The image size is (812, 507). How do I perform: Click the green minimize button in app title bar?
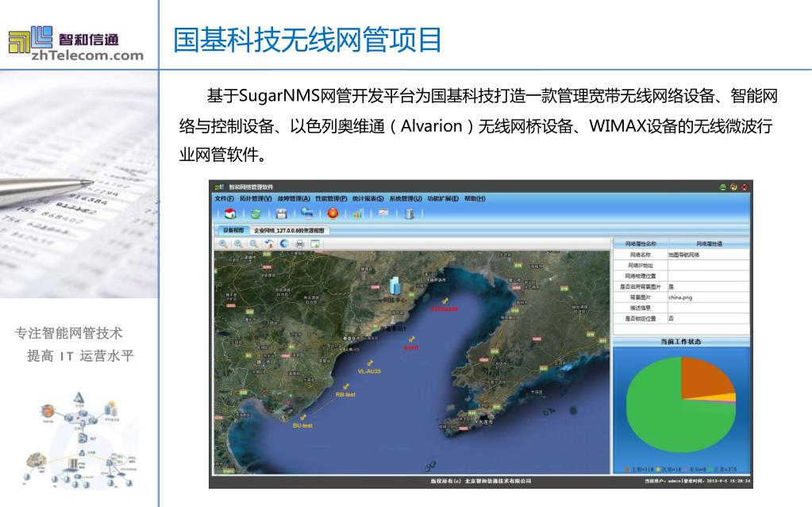(722, 187)
